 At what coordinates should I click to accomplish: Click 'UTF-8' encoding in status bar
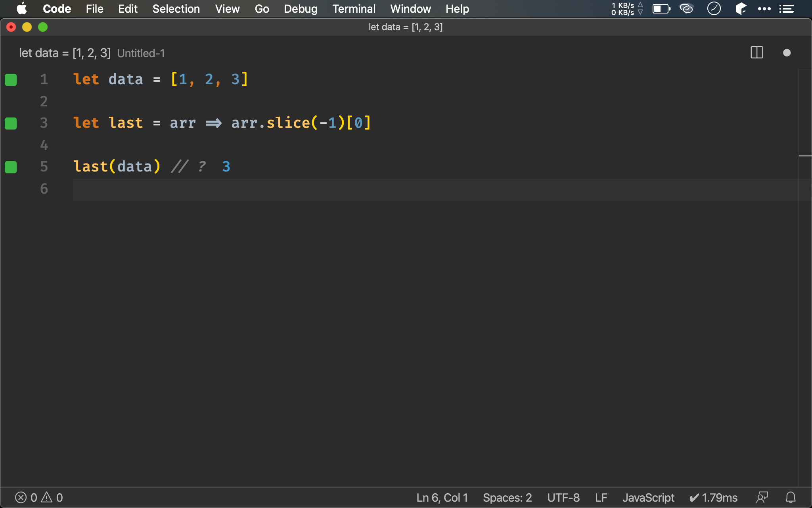563,498
